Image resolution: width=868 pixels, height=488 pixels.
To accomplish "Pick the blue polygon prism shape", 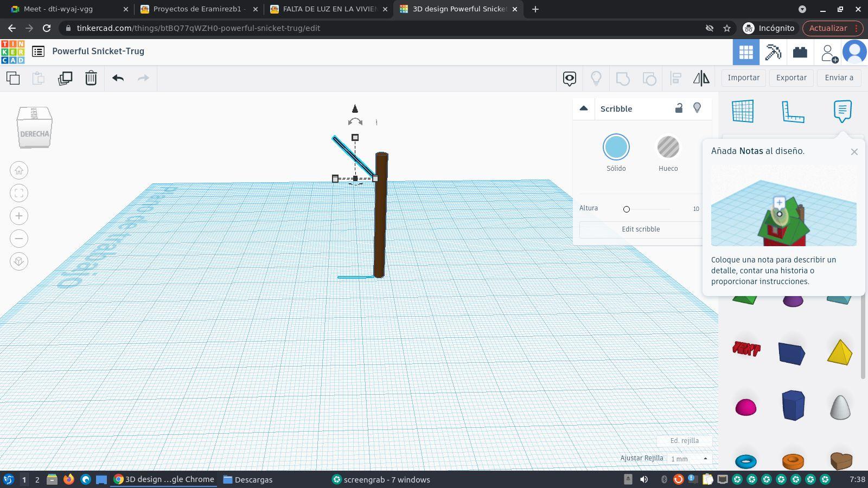I will [x=793, y=405].
